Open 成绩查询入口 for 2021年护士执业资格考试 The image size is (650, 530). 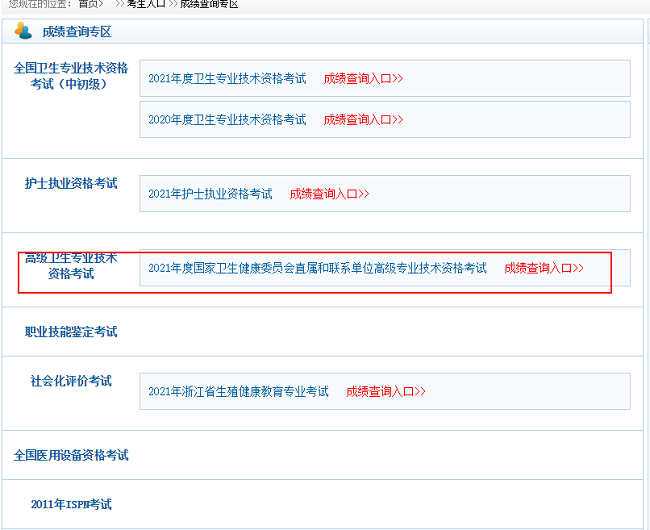click(x=329, y=194)
